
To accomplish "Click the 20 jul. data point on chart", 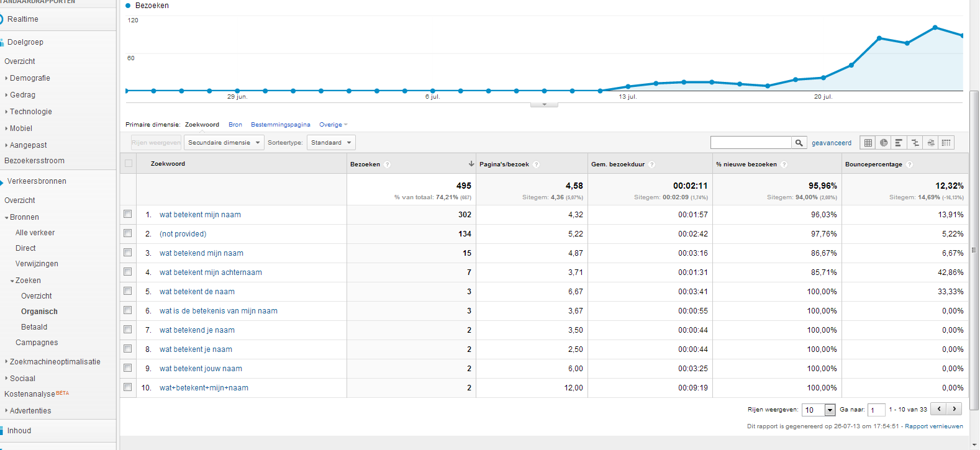I will [x=823, y=78].
